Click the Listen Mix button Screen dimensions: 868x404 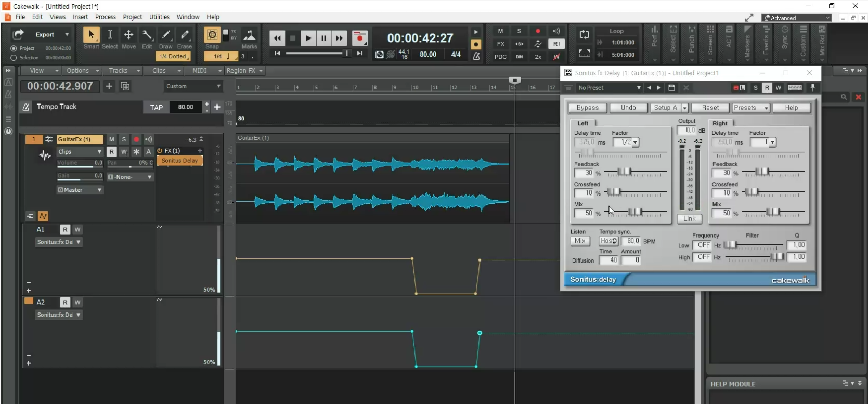[x=580, y=241]
